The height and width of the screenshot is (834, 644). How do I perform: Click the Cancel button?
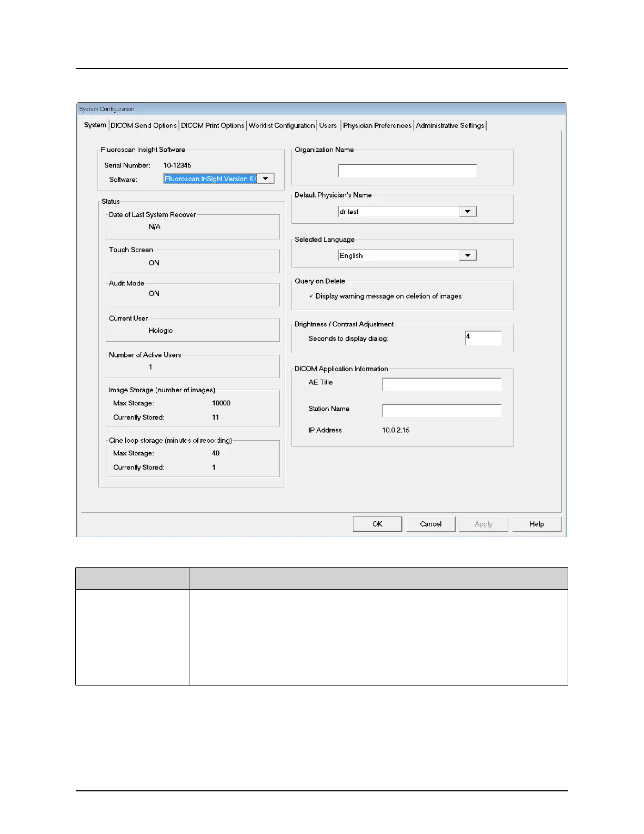[x=430, y=524]
